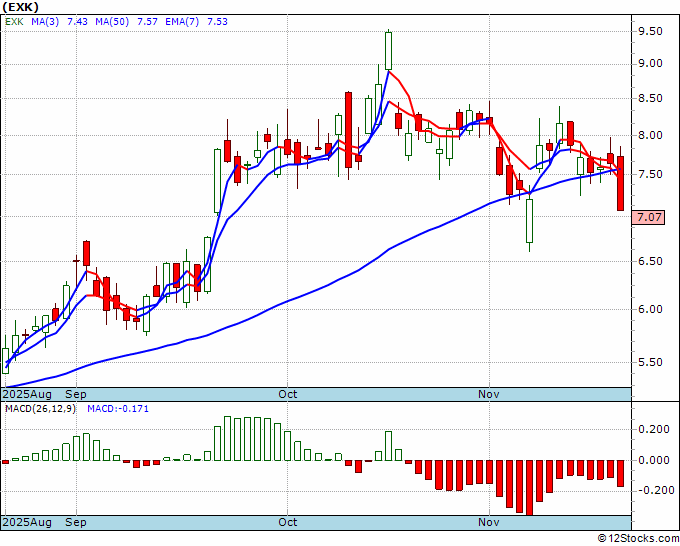This screenshot has width=680, height=546.
Task: Click the lowest red MACD histogram bar
Action: (x=530, y=488)
